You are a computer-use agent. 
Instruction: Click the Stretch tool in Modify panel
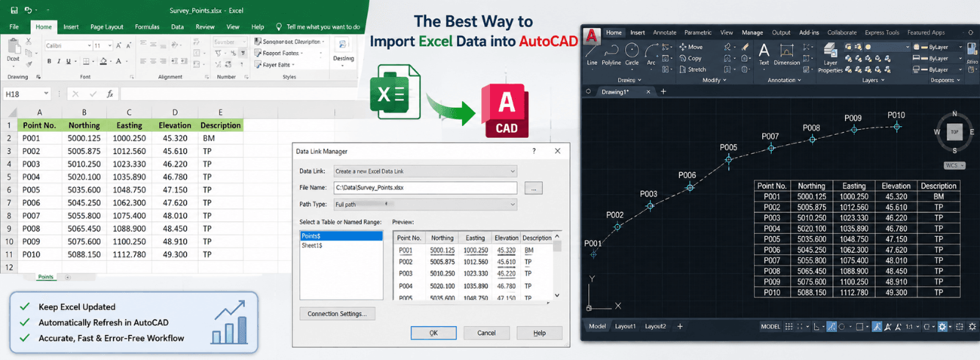pyautogui.click(x=693, y=70)
